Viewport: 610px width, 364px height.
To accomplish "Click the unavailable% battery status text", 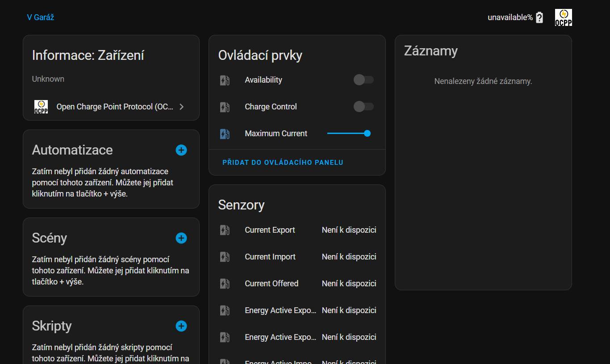I will click(510, 17).
